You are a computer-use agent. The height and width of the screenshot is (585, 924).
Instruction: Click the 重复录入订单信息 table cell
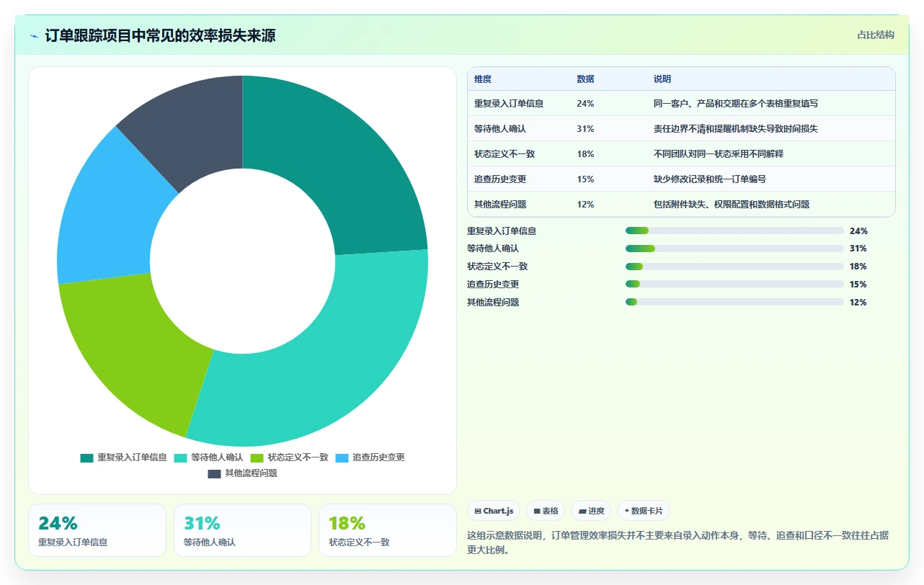click(x=509, y=104)
